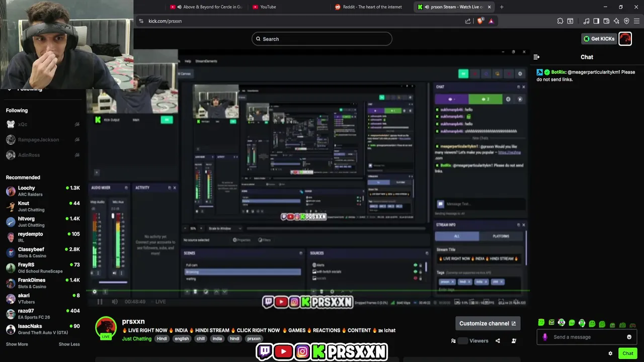The image size is (644, 362).
Task: Click Customize channel button
Action: tap(488, 323)
